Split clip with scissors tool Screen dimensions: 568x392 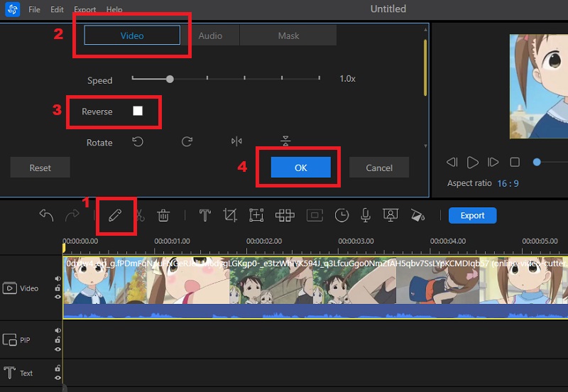(140, 216)
